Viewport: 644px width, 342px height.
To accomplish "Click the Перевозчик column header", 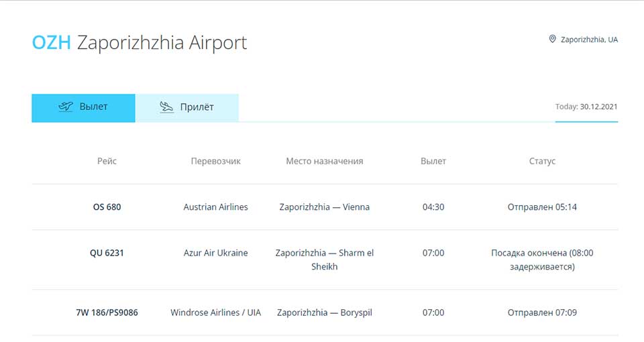I will (215, 162).
